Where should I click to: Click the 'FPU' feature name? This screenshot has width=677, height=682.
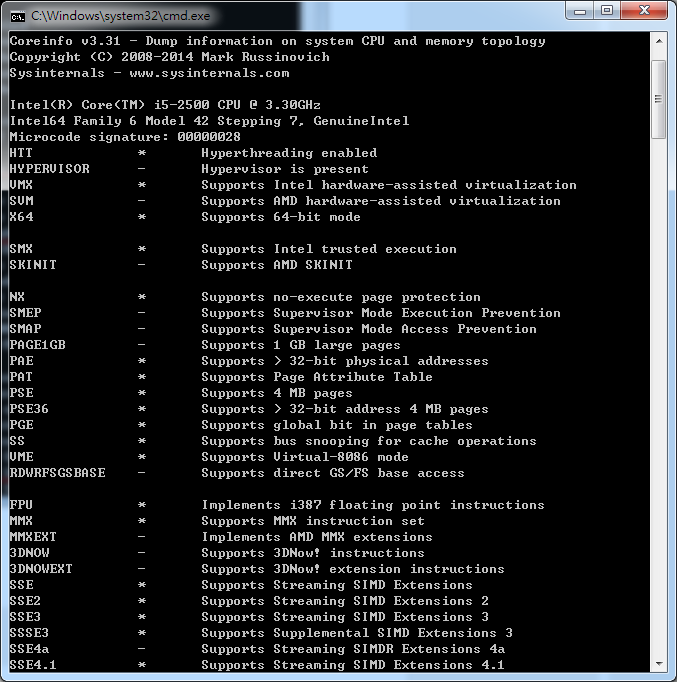click(x=21, y=505)
